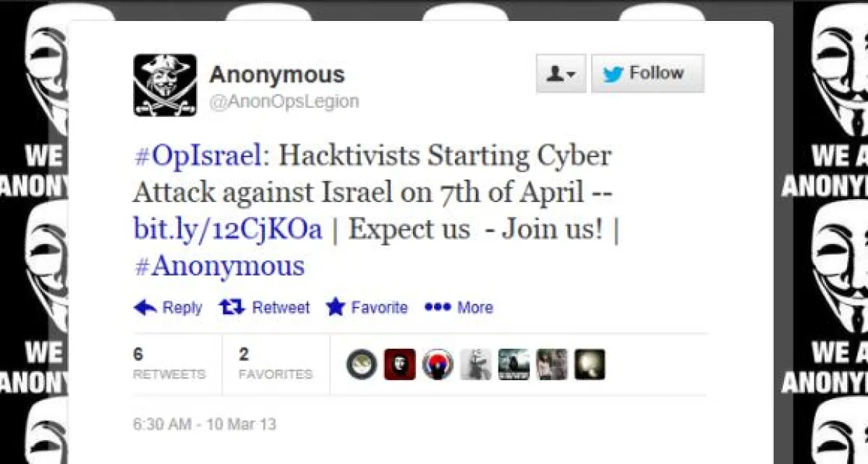Mark tweet with the Favorite star
This screenshot has width=868, height=464.
[x=335, y=308]
